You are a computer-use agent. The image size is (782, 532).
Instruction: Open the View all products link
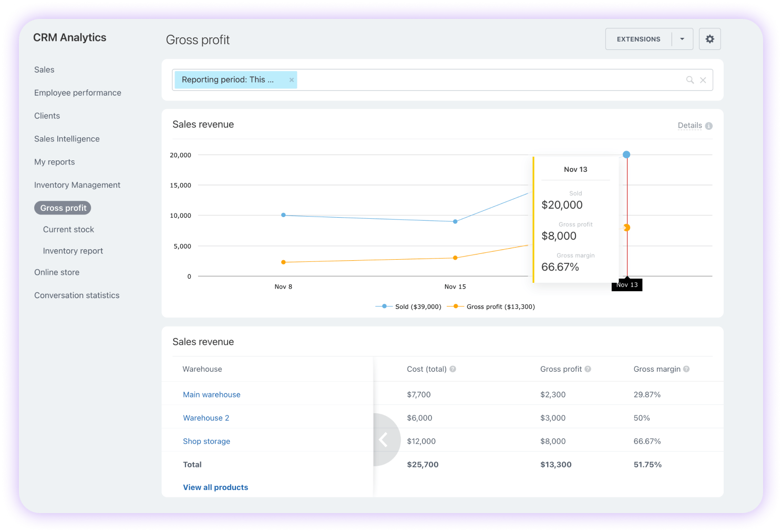tap(215, 487)
